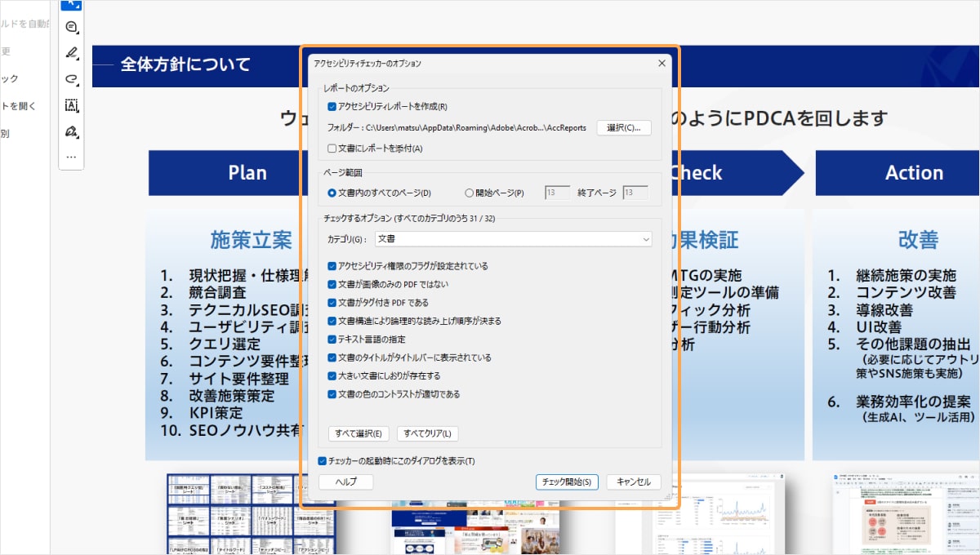Viewport: 980px width, 555px height.
Task: Select 開始ページ radio button
Action: [469, 193]
